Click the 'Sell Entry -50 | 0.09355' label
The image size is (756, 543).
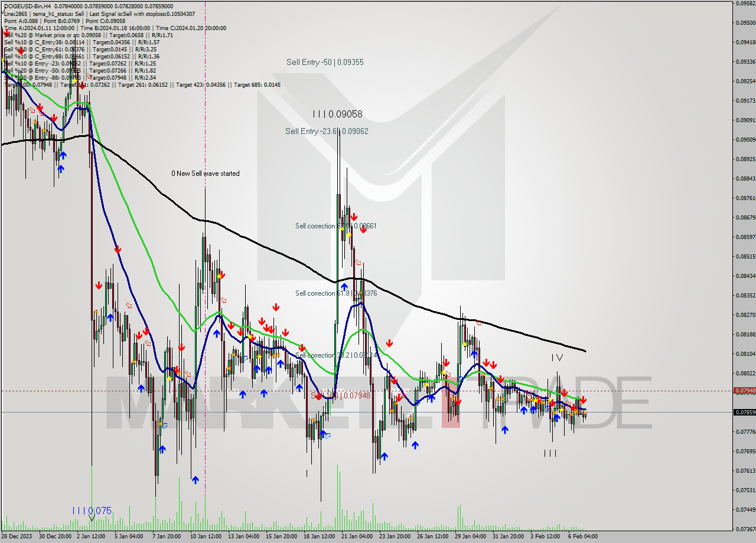[325, 62]
